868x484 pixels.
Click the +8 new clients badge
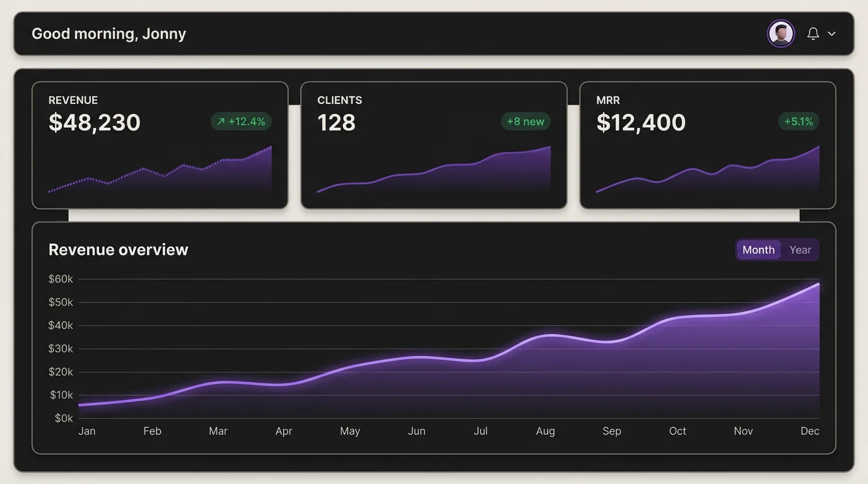pyautogui.click(x=525, y=122)
